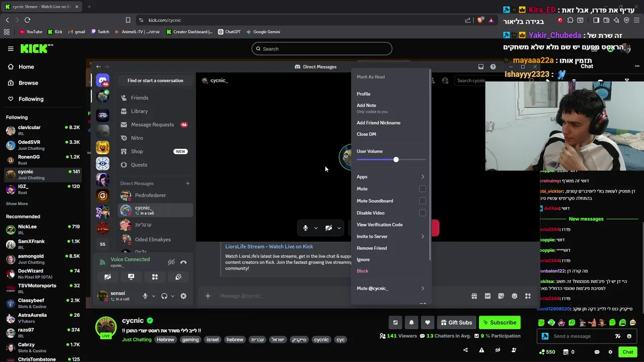The image size is (644, 362).
Task: Disconnect the Discord voice call
Action: click(184, 262)
